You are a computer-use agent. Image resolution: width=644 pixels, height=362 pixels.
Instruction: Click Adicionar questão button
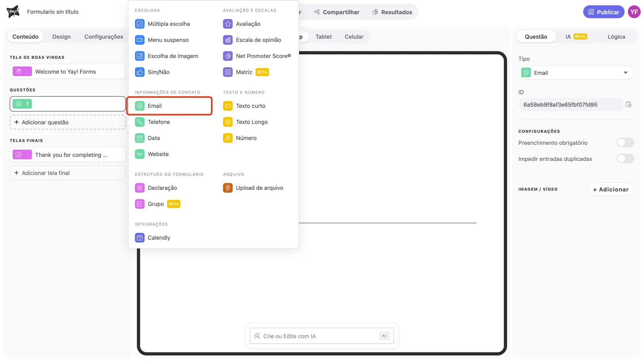pos(68,122)
